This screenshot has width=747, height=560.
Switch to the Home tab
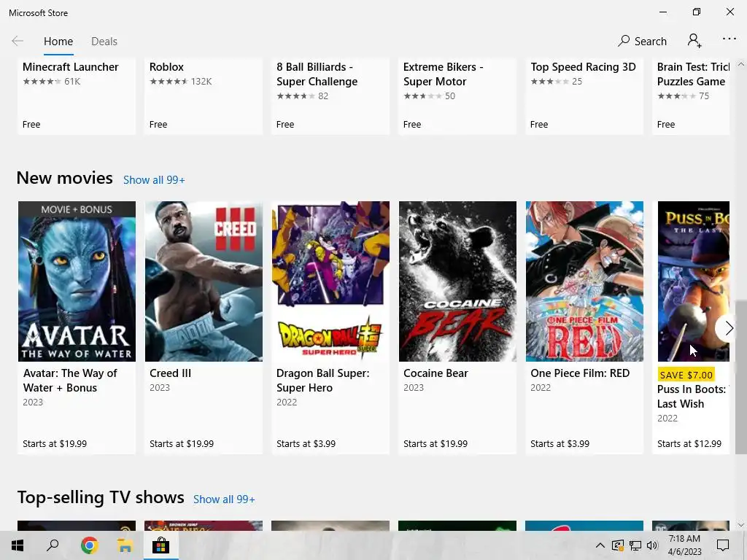click(x=58, y=42)
